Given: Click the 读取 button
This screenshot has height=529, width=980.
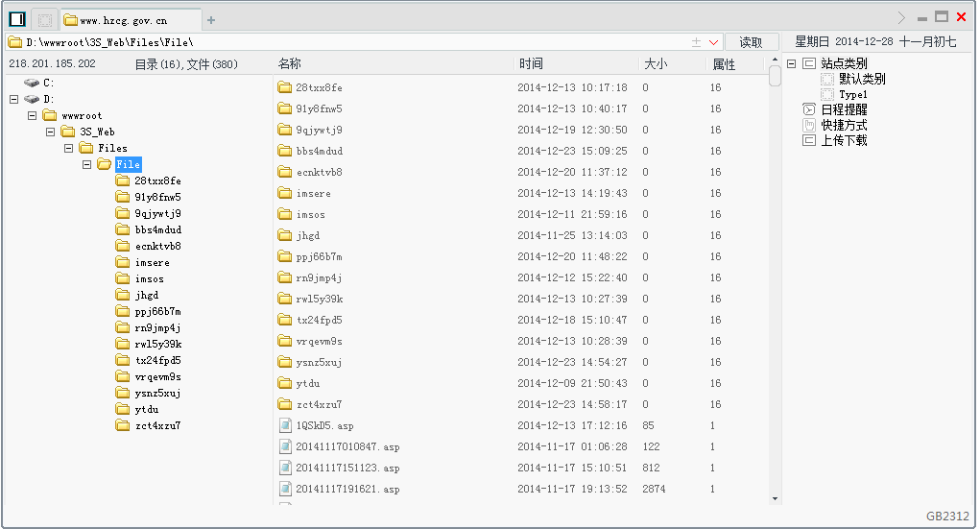Looking at the screenshot, I should pyautogui.click(x=751, y=42).
